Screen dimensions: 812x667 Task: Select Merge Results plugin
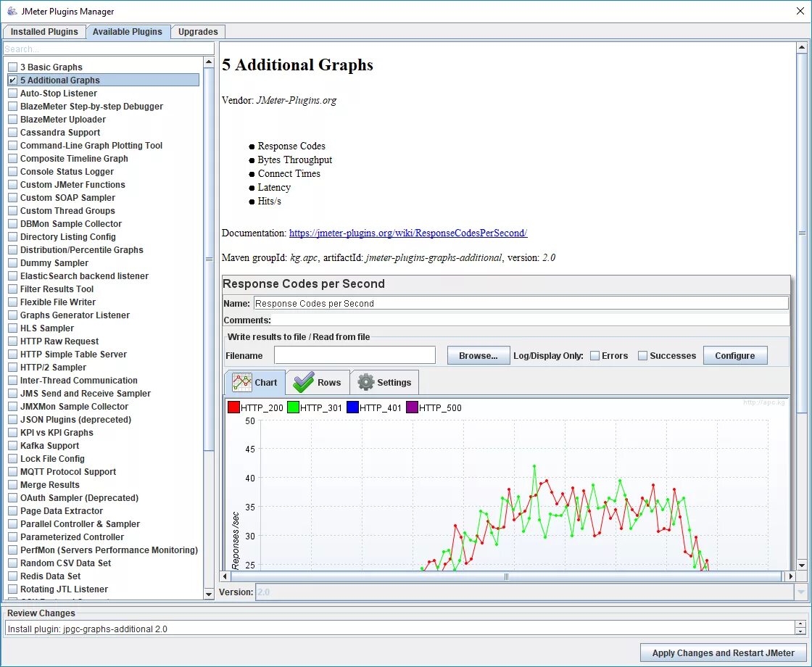[x=50, y=485]
